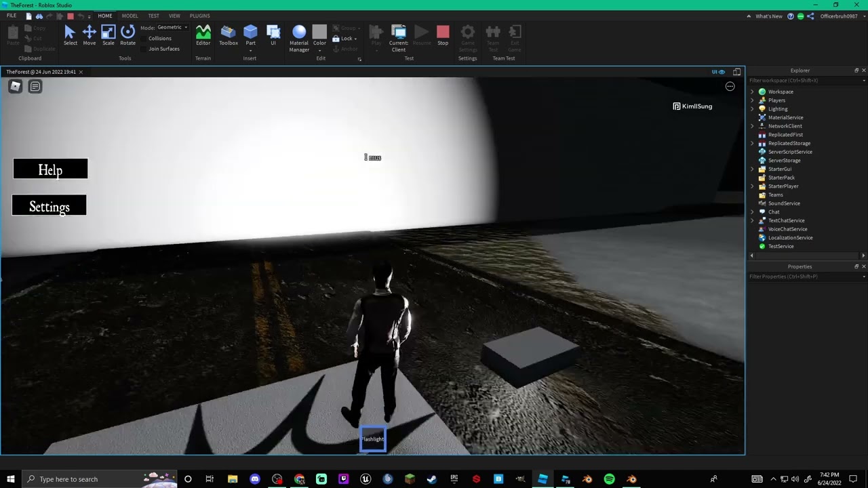Select SoundService in Explorer
Screen dimensions: 868x488
pyautogui.click(x=784, y=203)
